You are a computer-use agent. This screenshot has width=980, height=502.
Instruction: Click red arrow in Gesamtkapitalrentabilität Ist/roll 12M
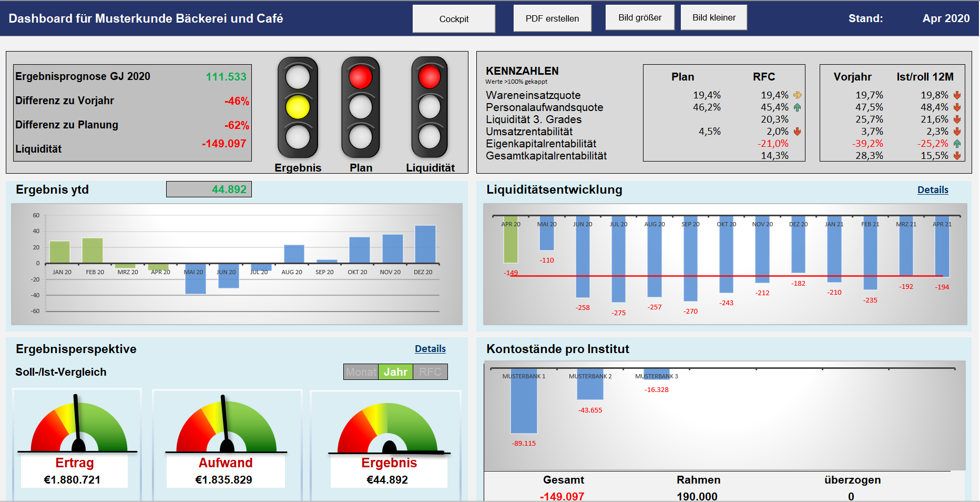point(957,156)
